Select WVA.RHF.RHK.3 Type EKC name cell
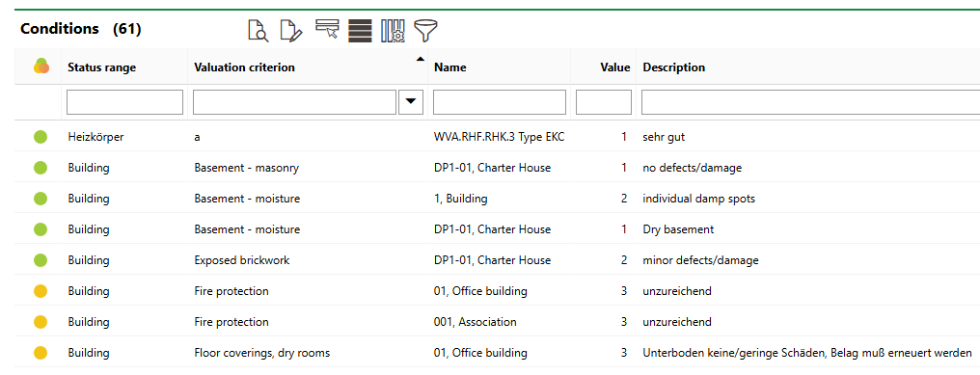Image resolution: width=980 pixels, height=375 pixels. click(x=499, y=137)
